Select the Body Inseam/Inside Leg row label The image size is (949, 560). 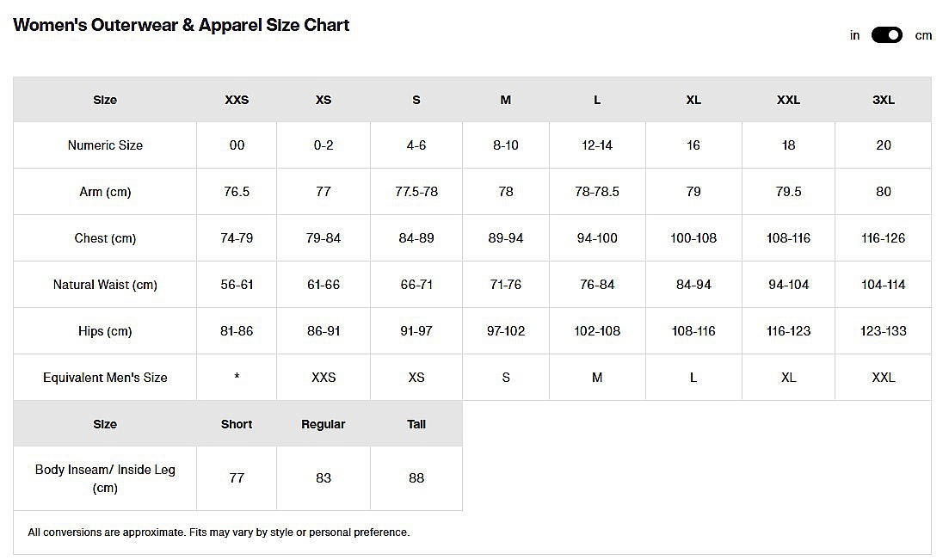coord(105,479)
